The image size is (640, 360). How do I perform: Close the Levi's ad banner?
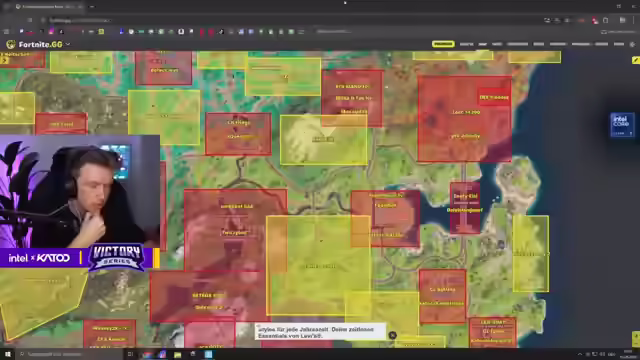coord(392,335)
